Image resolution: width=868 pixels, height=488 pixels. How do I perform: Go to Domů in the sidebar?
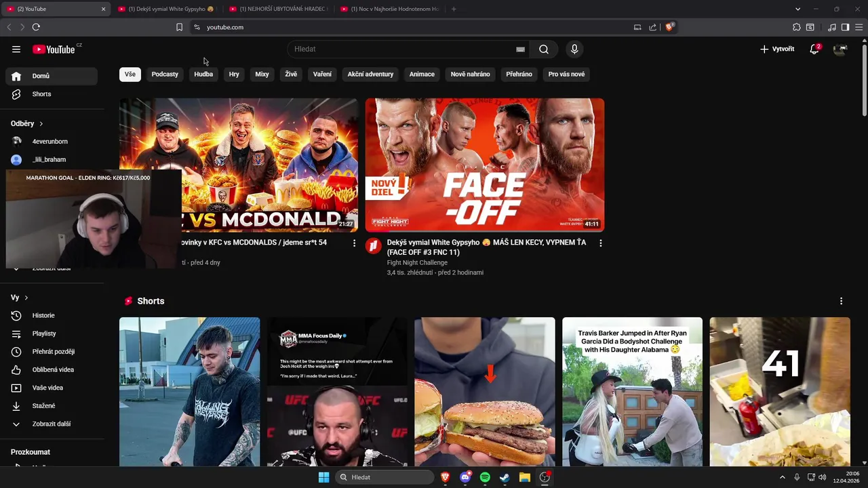click(x=52, y=76)
